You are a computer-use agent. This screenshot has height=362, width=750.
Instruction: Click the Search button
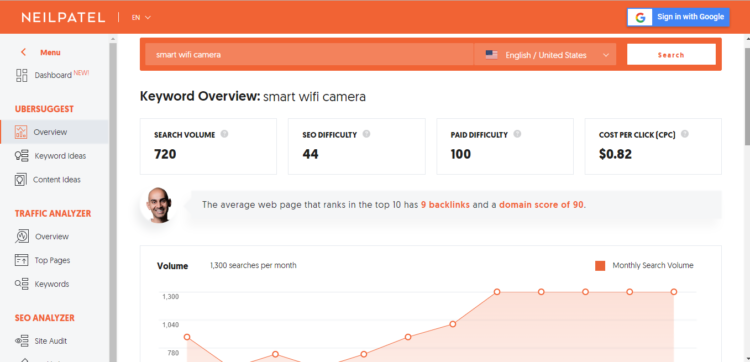(x=671, y=55)
